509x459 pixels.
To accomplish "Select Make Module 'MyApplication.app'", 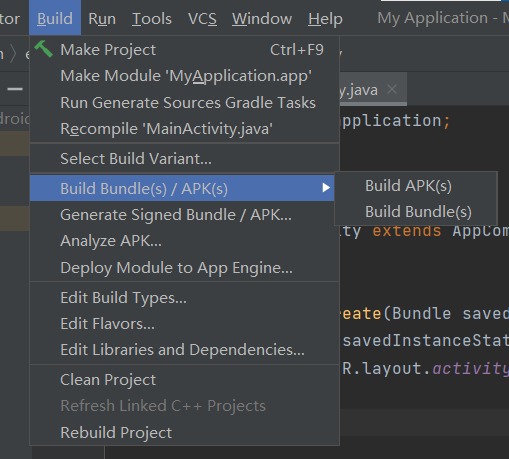I will (185, 76).
